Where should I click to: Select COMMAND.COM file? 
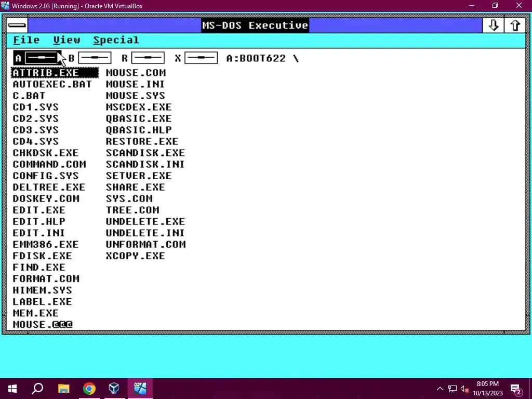tap(49, 165)
